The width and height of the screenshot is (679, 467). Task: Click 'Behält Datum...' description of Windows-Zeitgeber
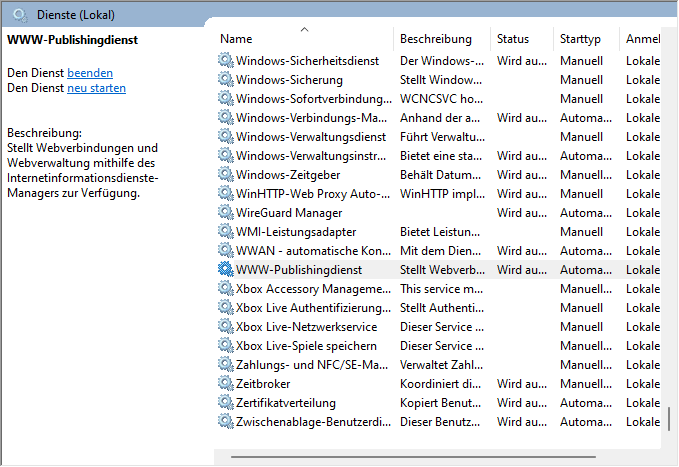point(440,175)
